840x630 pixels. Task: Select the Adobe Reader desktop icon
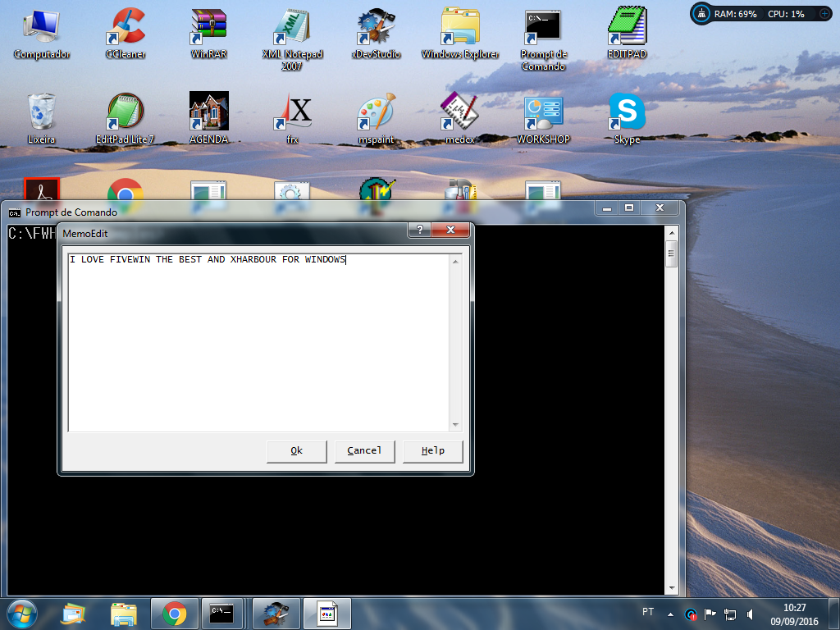[x=42, y=189]
